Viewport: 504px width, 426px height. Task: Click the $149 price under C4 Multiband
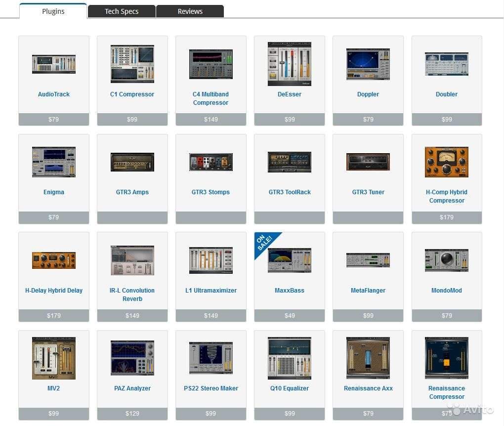tap(211, 119)
